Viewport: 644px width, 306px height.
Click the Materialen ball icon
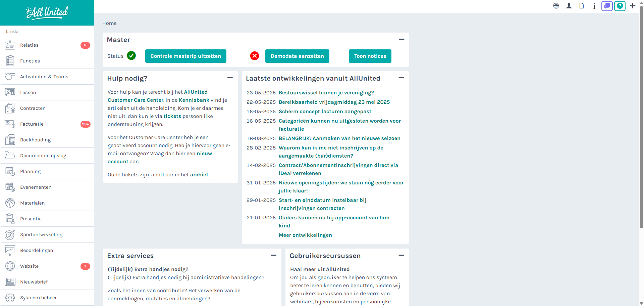(10, 203)
